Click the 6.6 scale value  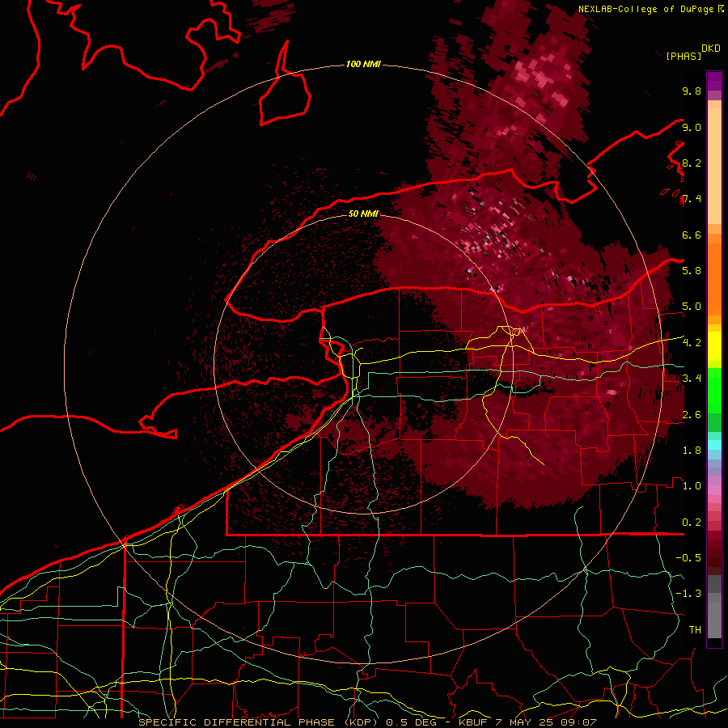click(692, 235)
